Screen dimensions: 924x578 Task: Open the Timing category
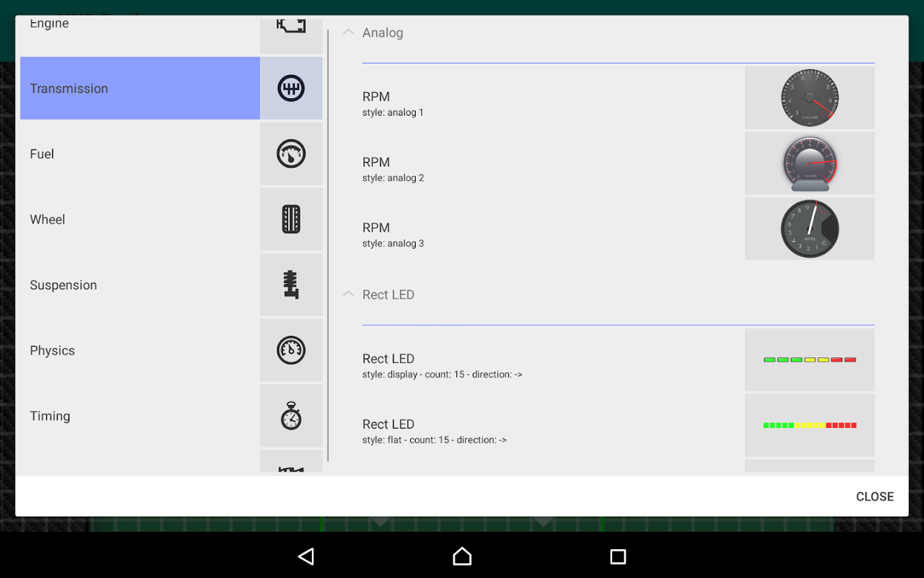[140, 416]
